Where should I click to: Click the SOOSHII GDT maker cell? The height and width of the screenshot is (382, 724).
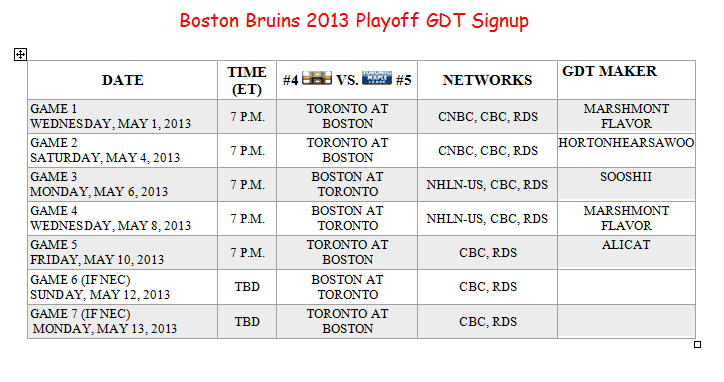point(627,184)
